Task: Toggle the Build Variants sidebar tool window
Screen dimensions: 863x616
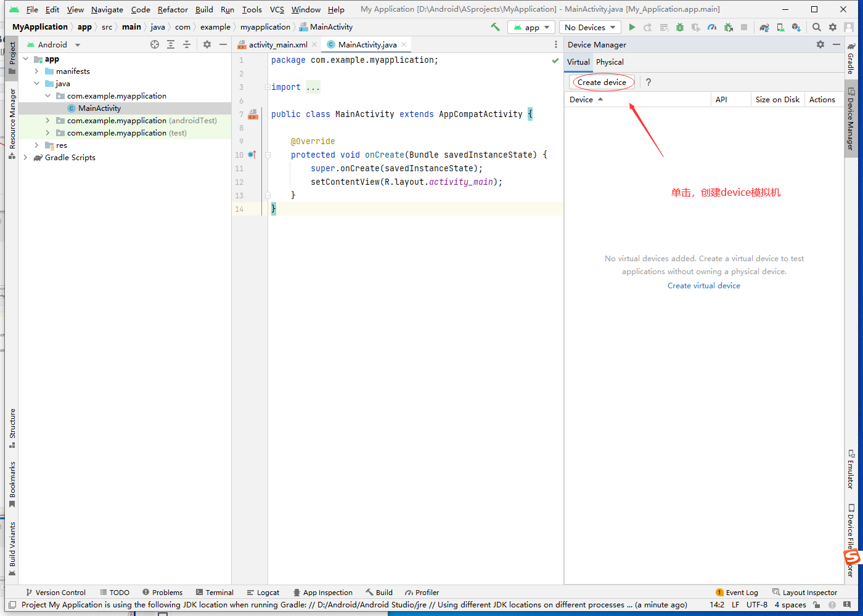Action: pos(12,549)
